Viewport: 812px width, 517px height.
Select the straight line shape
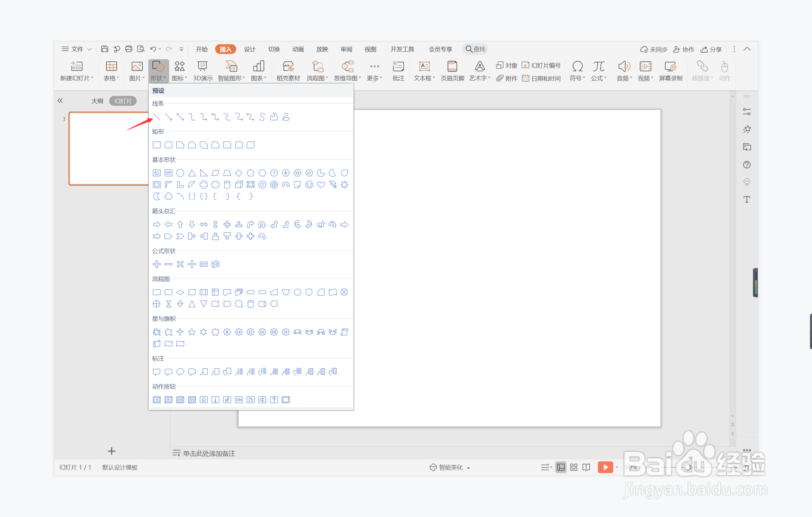157,117
